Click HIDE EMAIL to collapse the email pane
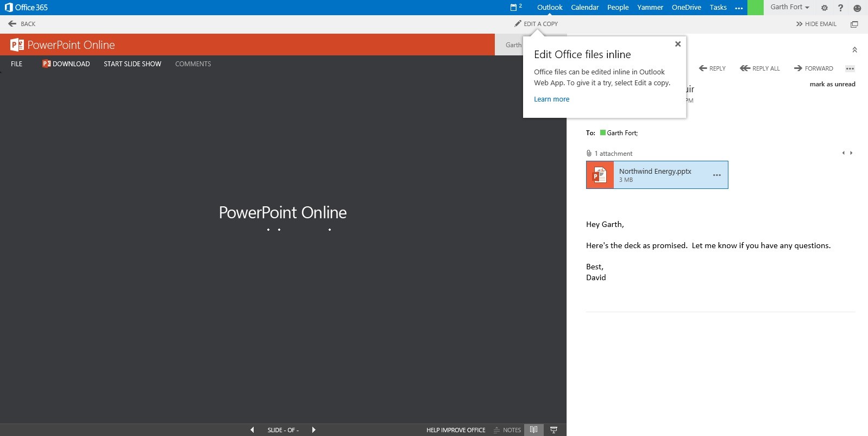868x436 pixels. point(816,24)
